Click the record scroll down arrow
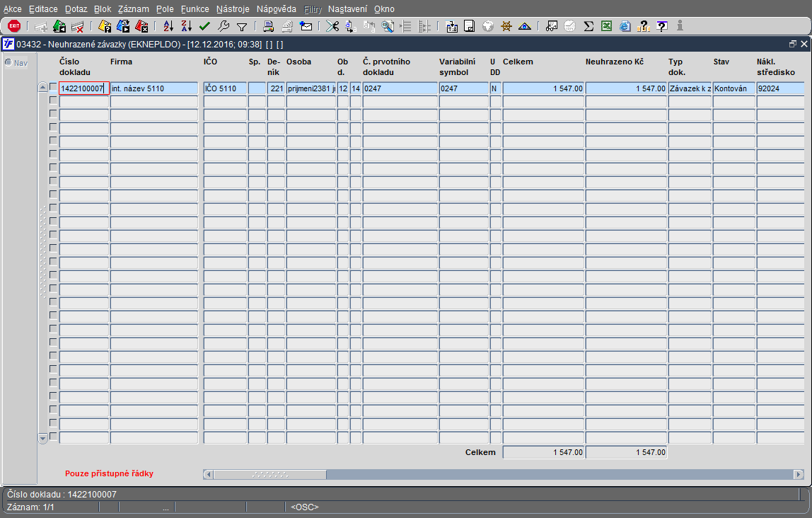The image size is (812, 518). tap(43, 438)
